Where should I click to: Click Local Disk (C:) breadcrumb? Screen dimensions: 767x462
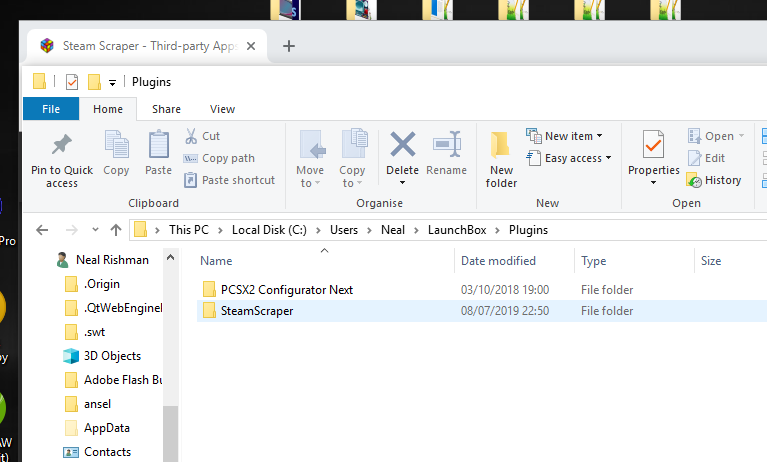coord(269,230)
